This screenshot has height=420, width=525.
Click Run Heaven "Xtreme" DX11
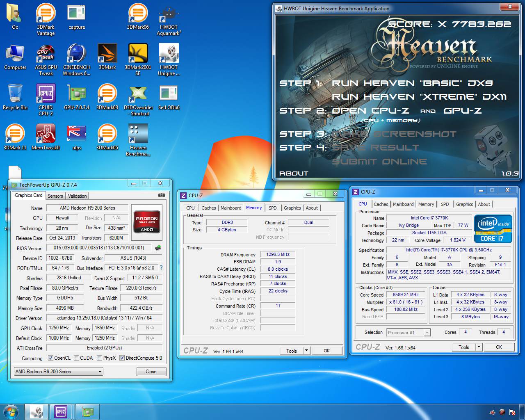point(419,97)
